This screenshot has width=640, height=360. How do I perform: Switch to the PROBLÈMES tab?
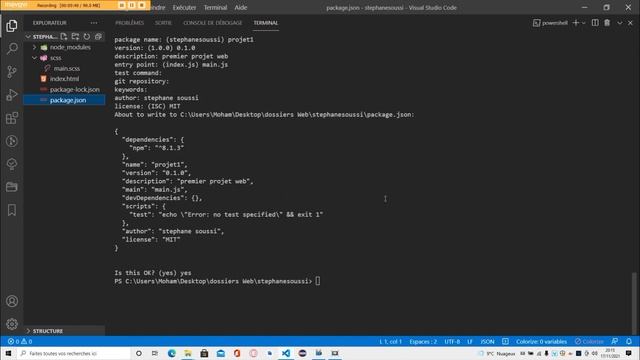[129, 23]
